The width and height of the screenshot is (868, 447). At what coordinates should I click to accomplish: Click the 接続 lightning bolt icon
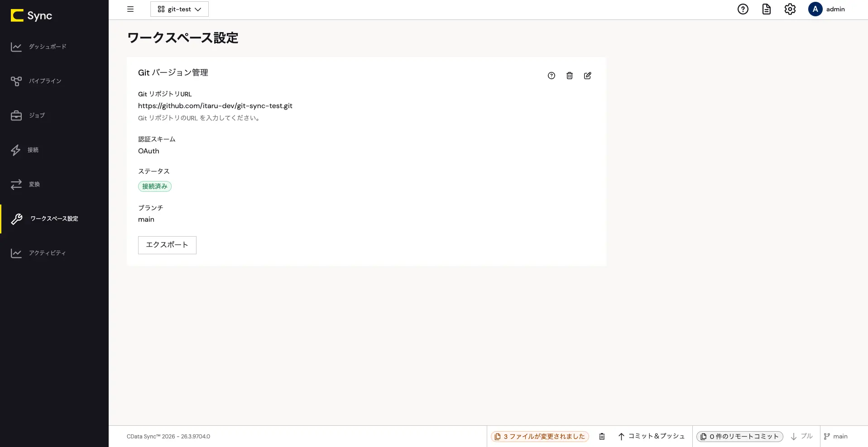(16, 150)
